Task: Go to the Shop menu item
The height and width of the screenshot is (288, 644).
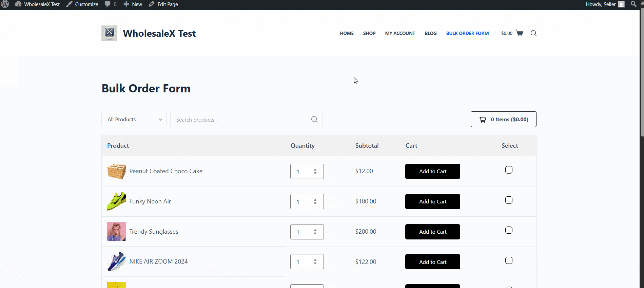Action: point(369,33)
